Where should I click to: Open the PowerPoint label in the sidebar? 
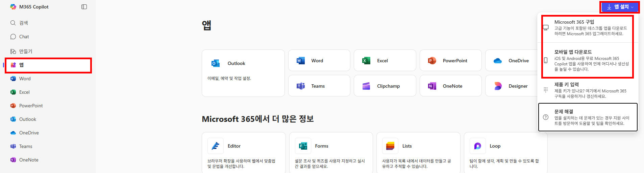pyautogui.click(x=31, y=106)
